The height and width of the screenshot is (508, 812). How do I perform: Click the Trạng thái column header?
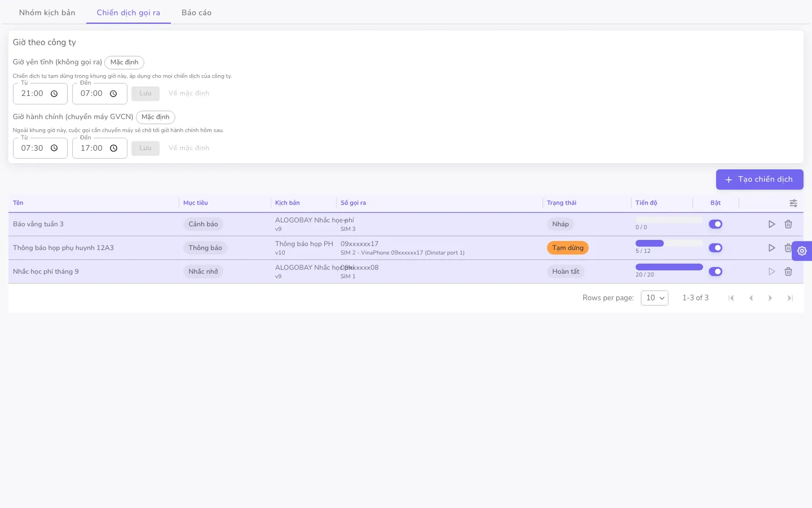(x=562, y=203)
